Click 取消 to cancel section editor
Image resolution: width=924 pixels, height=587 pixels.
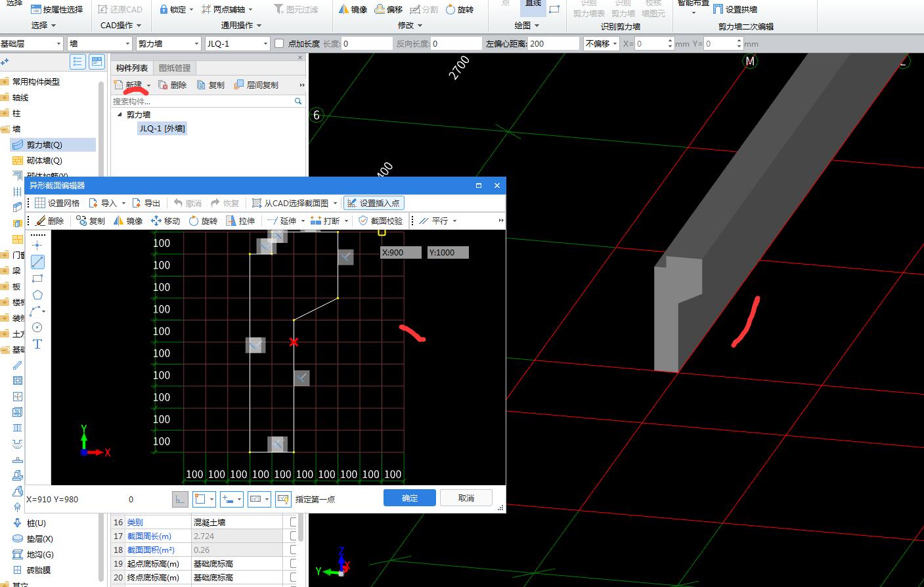tap(466, 498)
